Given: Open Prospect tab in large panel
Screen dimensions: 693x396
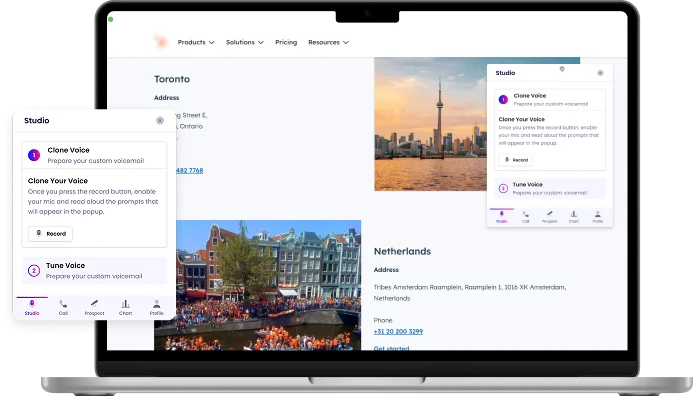Looking at the screenshot, I should tap(94, 308).
